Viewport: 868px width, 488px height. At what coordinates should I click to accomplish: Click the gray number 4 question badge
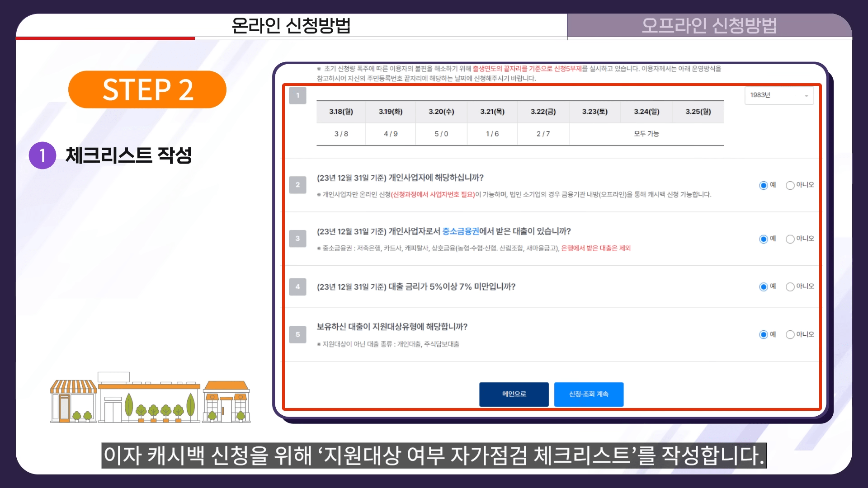297,286
